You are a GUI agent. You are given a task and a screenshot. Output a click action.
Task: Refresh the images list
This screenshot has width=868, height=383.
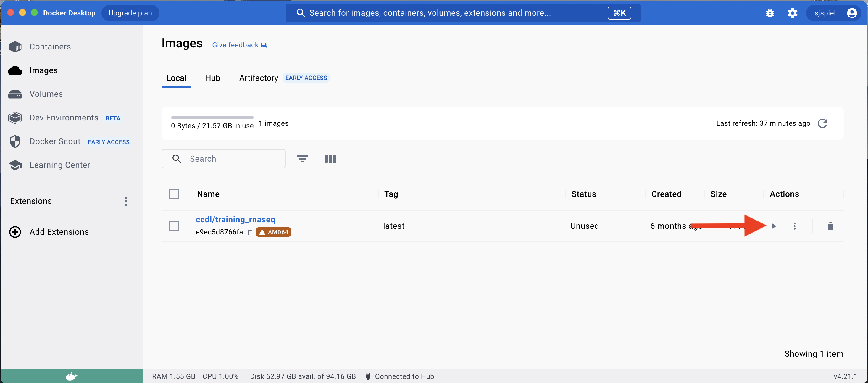(822, 123)
